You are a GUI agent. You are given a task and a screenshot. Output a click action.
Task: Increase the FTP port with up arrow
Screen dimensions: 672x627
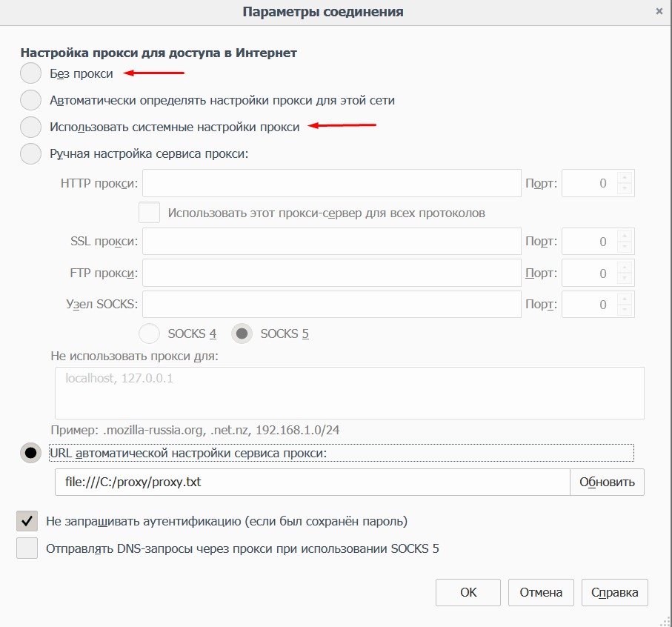point(625,267)
